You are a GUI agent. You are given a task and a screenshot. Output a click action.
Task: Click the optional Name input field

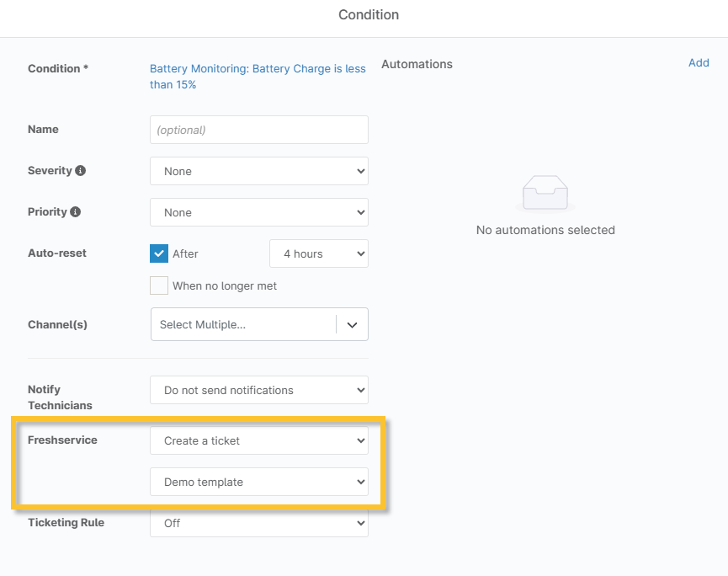pos(258,130)
